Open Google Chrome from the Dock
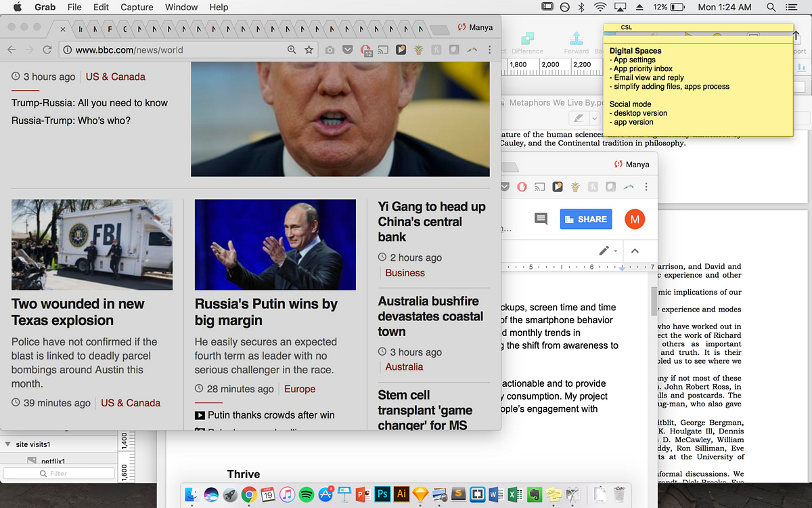The height and width of the screenshot is (508, 812). (x=249, y=494)
